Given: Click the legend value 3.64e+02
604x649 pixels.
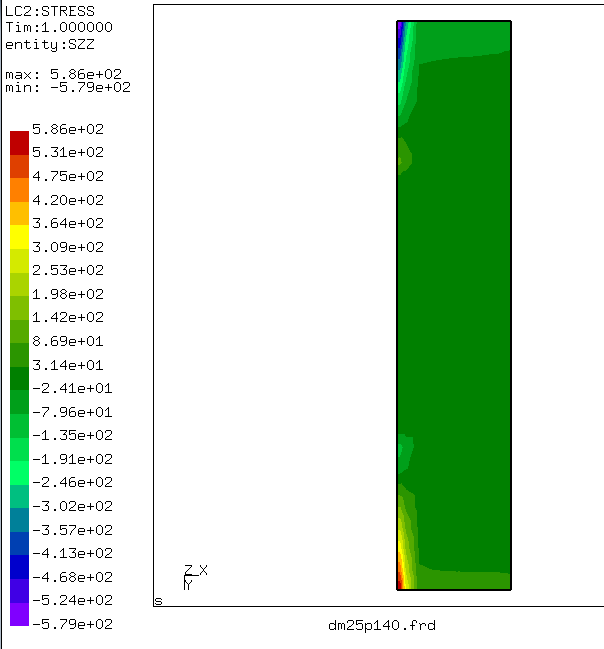Looking at the screenshot, I should [68, 224].
